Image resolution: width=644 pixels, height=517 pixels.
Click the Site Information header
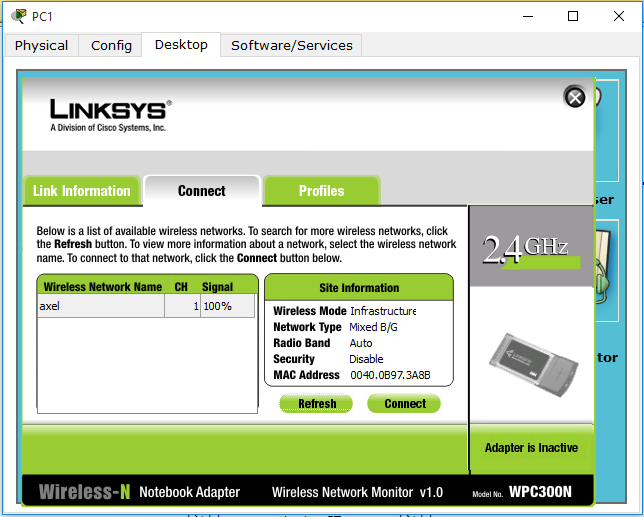coord(359,287)
